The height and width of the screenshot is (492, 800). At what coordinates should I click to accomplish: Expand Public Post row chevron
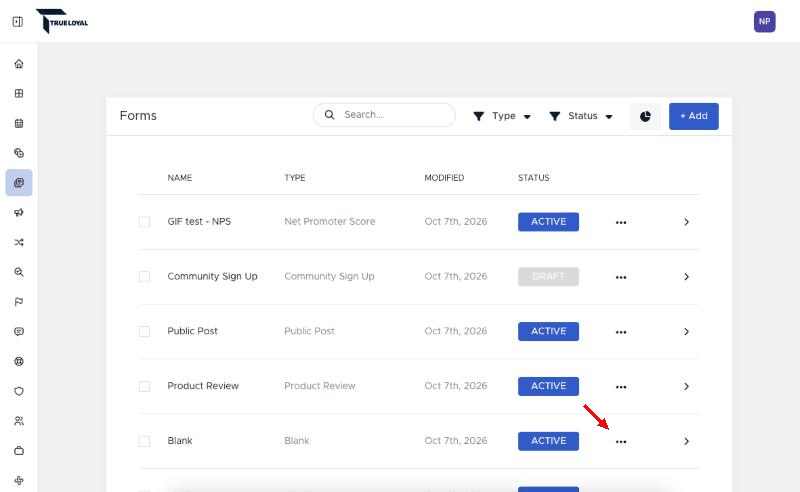(x=687, y=332)
